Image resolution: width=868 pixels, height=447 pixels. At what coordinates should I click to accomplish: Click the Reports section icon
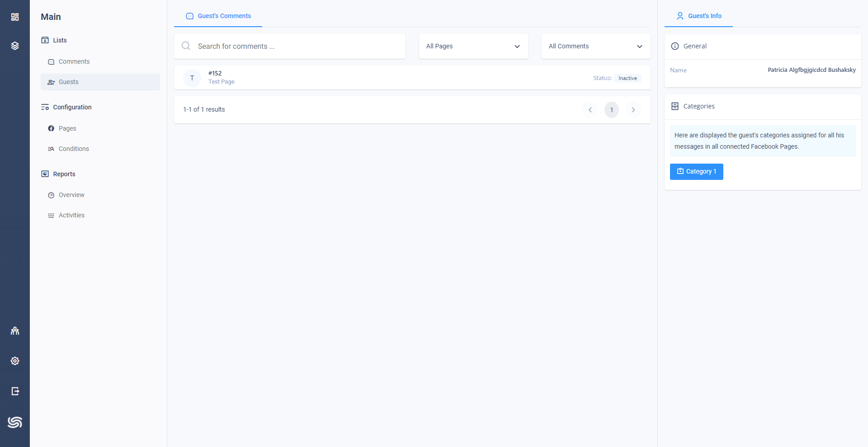[x=45, y=174]
